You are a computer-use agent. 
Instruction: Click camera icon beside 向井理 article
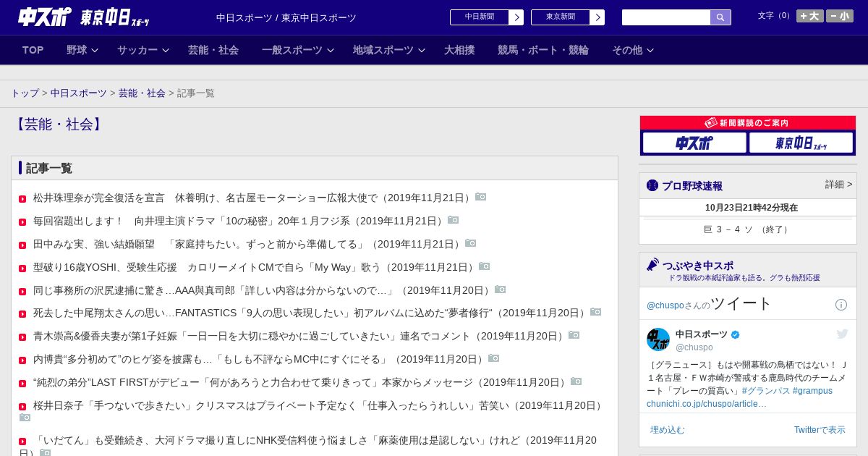[x=453, y=220]
